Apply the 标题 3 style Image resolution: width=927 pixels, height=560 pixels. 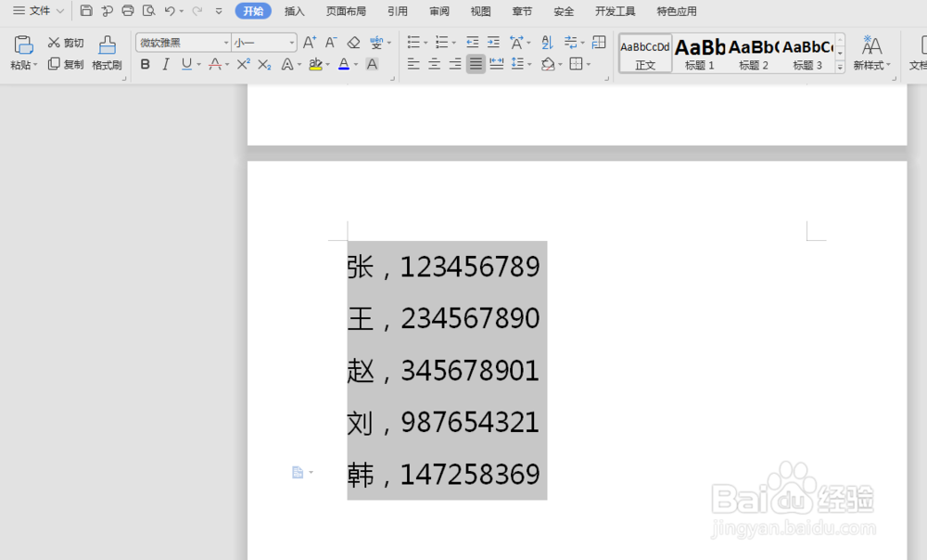click(807, 53)
